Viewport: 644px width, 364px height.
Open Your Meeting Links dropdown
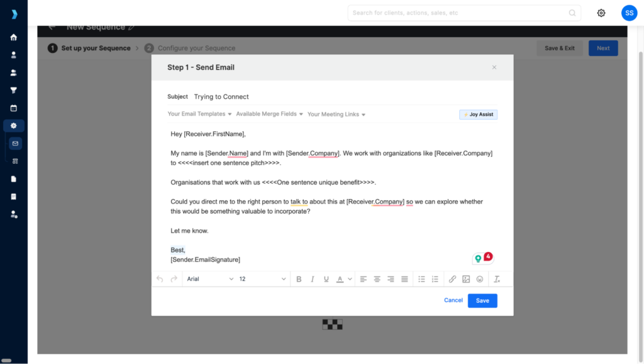(x=336, y=114)
